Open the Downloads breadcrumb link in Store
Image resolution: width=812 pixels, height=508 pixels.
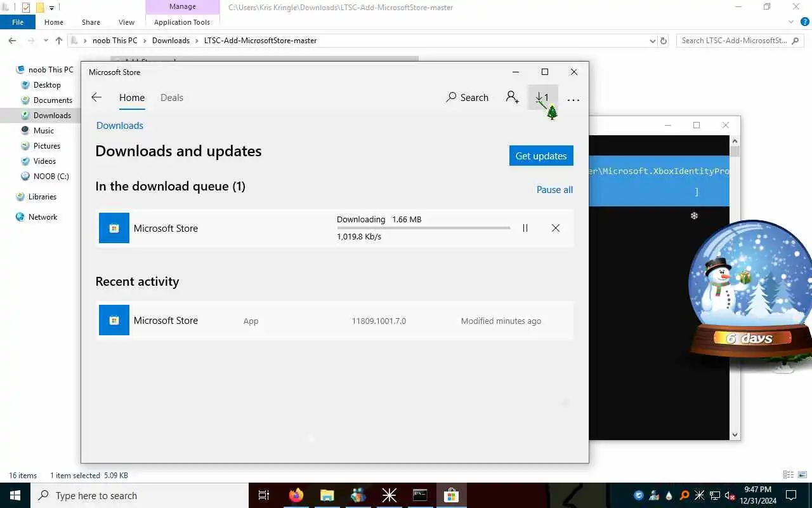pyautogui.click(x=120, y=126)
